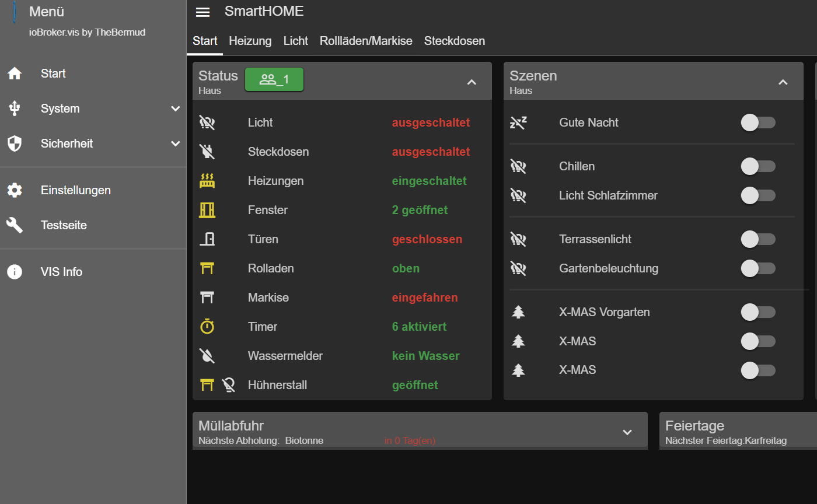Click the VIS Info circle icon
This screenshot has height=504, width=817.
[15, 272]
